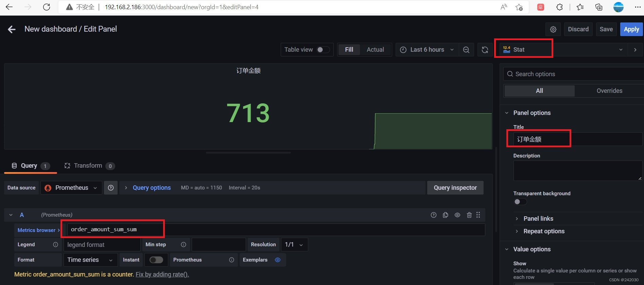Open browser extensions puzzle icon
Image resolution: width=644 pixels, height=285 pixels.
559,7
